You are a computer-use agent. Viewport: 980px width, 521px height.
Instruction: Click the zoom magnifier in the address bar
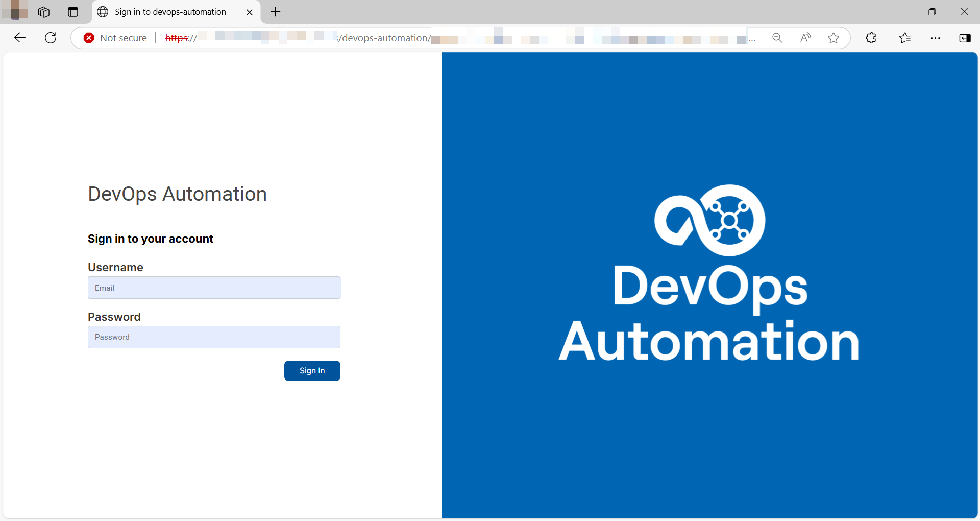pyautogui.click(x=777, y=38)
